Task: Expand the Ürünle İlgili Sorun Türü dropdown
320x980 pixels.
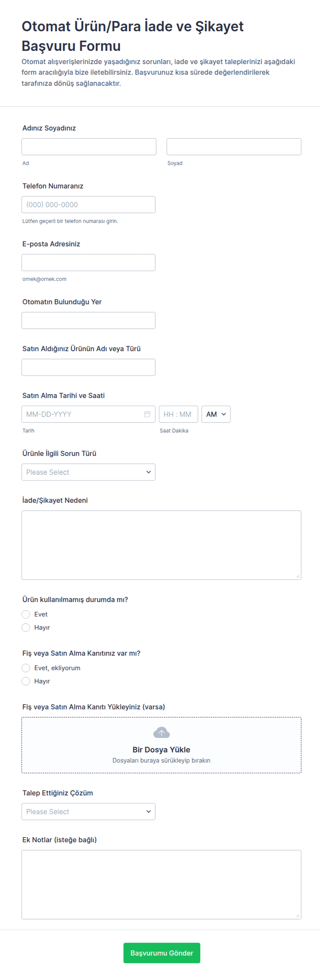Action: click(x=88, y=472)
